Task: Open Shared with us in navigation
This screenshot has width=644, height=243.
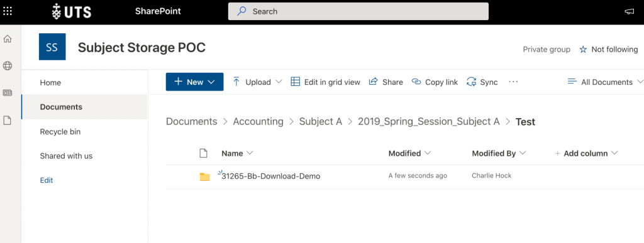Action: coord(66,156)
